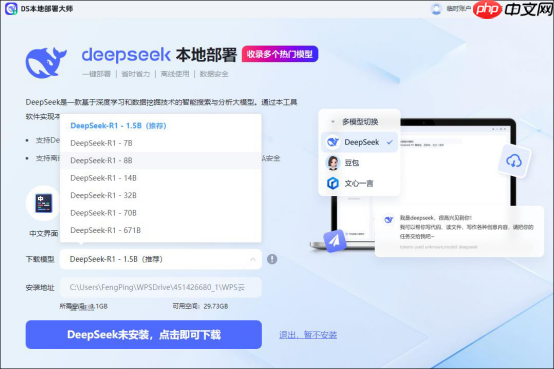Screen dimensions: 554x369
Task: Click the DS本地部署大师 app logo icon
Action: point(11,9)
